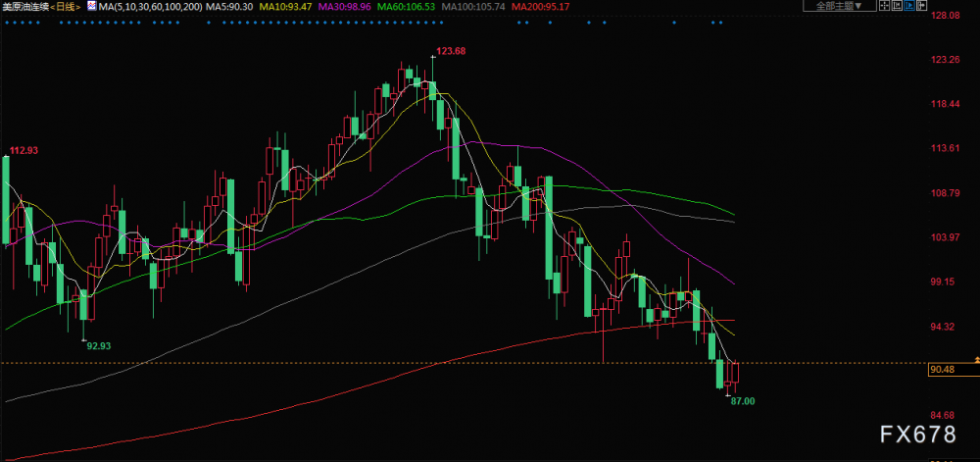Click the 123.68 high price marker
The image size is (980, 462).
[451, 51]
